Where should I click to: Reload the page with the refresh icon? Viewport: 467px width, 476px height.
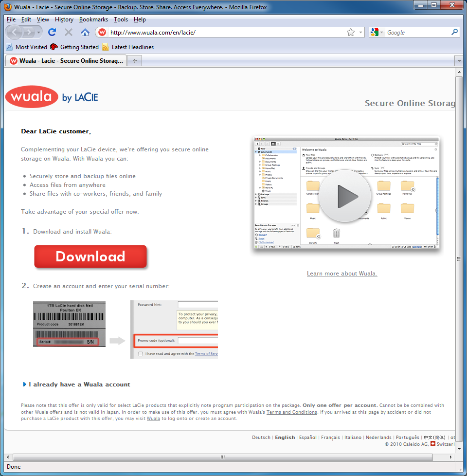(52, 32)
